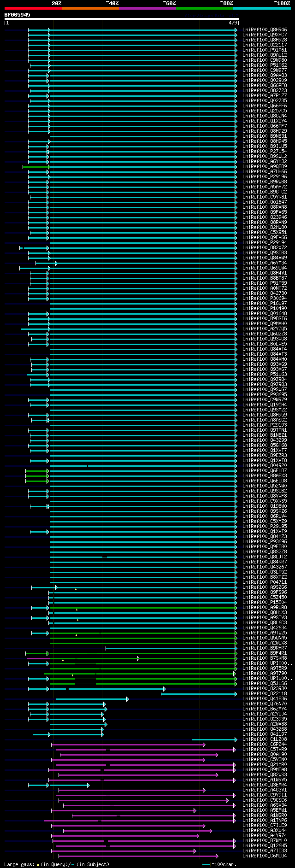Select entry UniRef100_C5XKS5
The height and width of the screenshot is (868, 295).
[265, 501]
